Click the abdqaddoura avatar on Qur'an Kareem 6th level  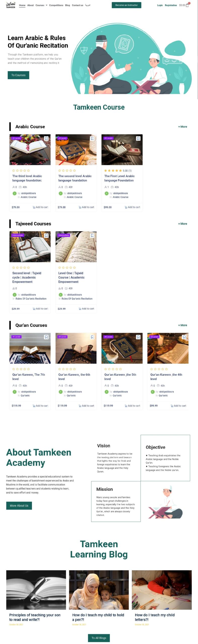[x=60, y=392]
